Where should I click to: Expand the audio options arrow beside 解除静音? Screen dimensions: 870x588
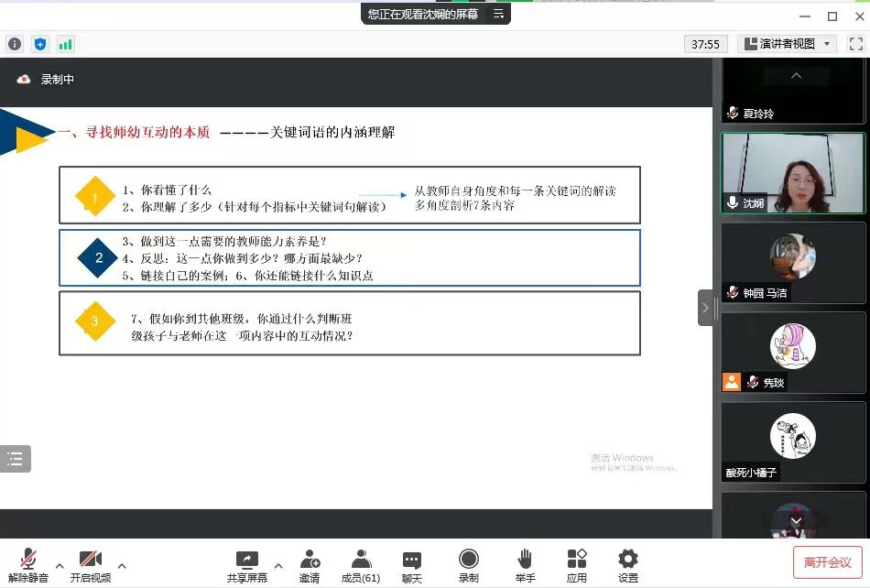point(60,566)
